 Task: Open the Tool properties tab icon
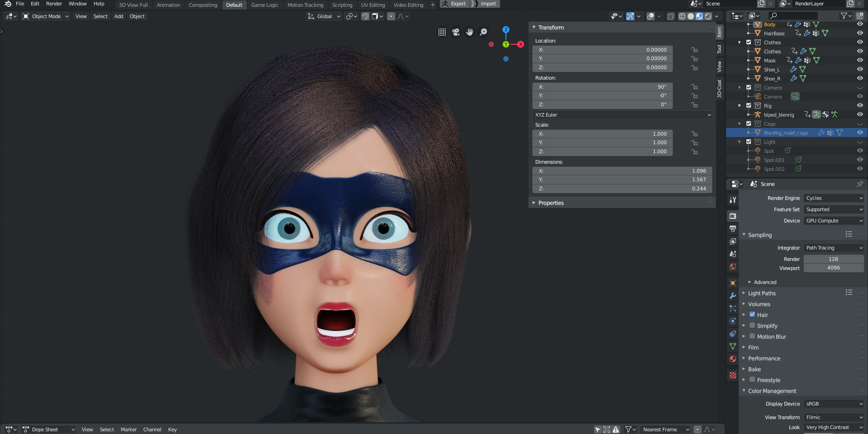(733, 199)
